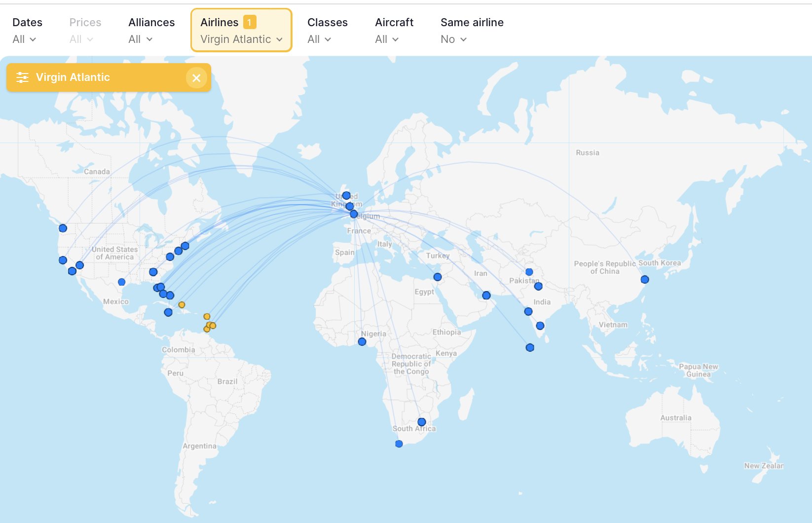
Task: Select the Los Angeles marker on the California coast
Action: [x=72, y=271]
